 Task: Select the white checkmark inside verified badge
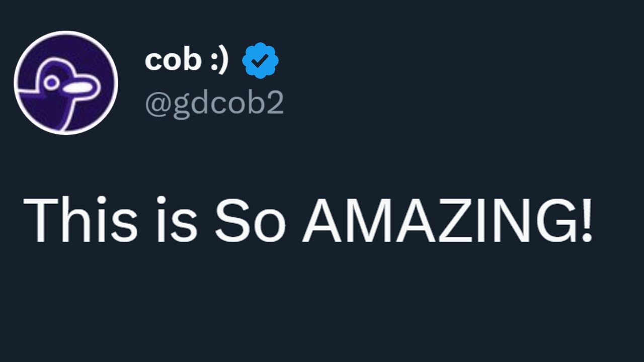[260, 61]
